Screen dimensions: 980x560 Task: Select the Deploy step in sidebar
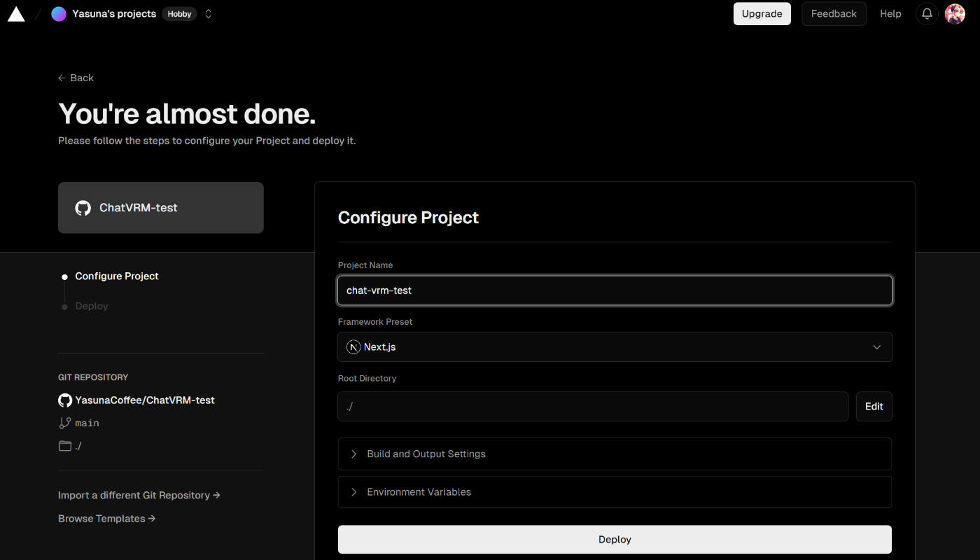pos(92,307)
